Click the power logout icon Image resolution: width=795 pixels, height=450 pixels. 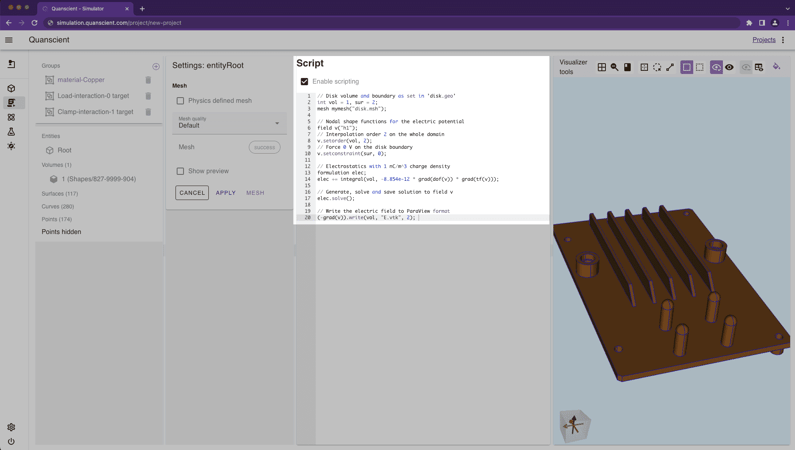point(11,441)
